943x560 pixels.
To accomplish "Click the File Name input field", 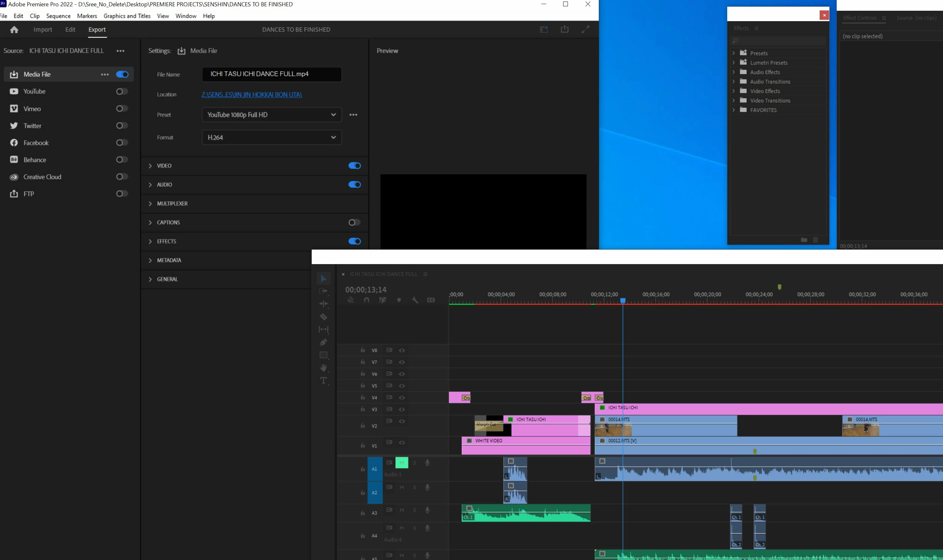I will coord(272,74).
